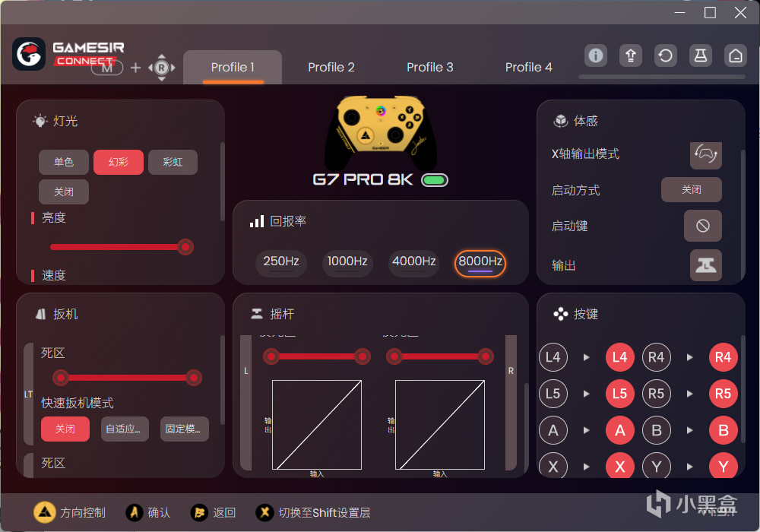Switch to Profile 3 tab
This screenshot has height=532, width=760.
tap(430, 68)
